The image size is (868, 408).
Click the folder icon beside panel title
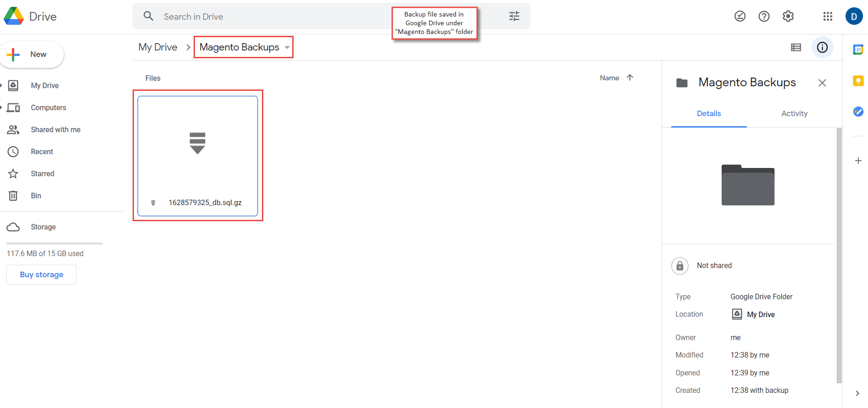click(x=682, y=83)
